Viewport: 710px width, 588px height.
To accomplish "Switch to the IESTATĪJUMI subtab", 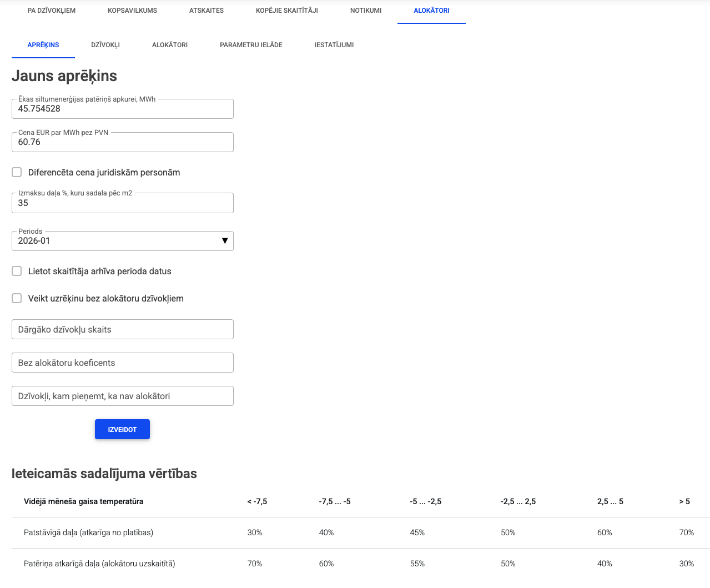I will tap(335, 45).
